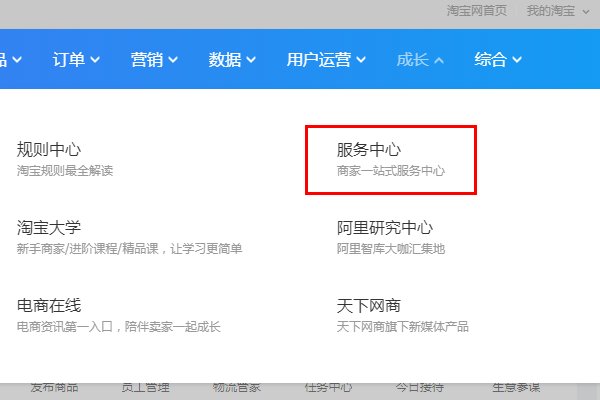Open the 综合 dropdown menu

[x=498, y=59]
